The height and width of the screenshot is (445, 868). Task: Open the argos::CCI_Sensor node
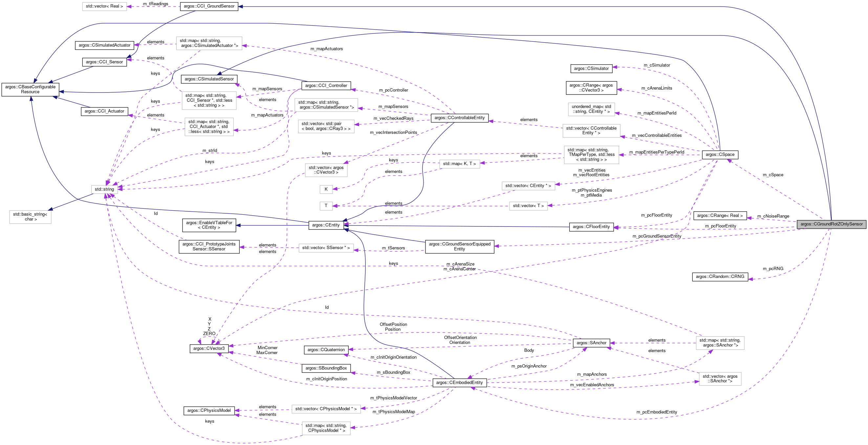point(104,62)
